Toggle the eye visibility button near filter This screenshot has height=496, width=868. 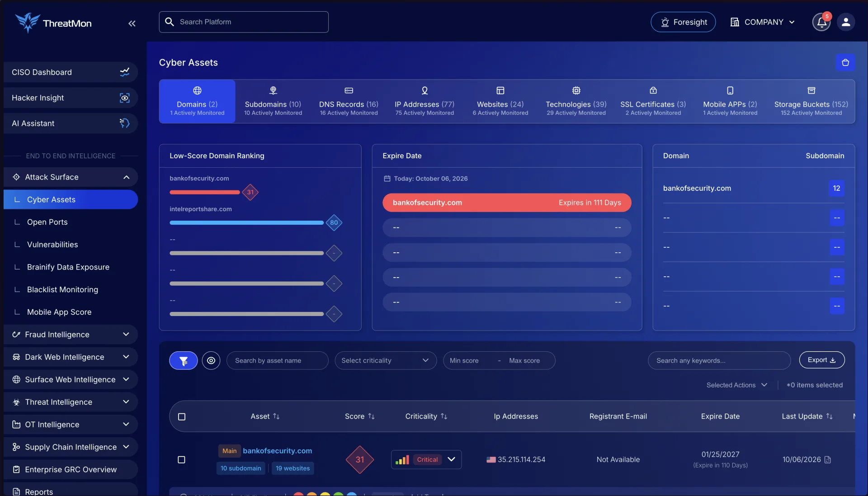click(211, 360)
